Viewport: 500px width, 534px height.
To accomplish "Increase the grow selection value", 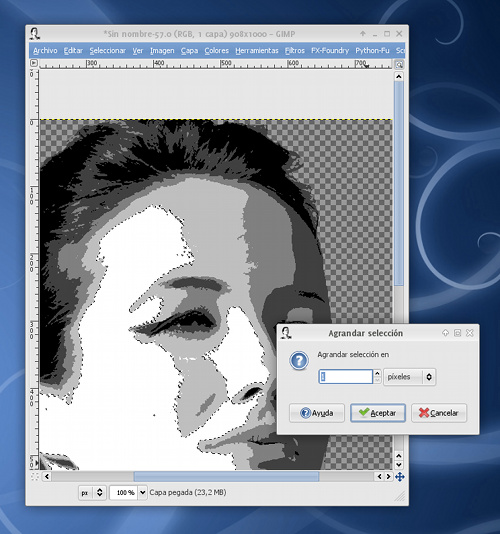I will click(377, 373).
